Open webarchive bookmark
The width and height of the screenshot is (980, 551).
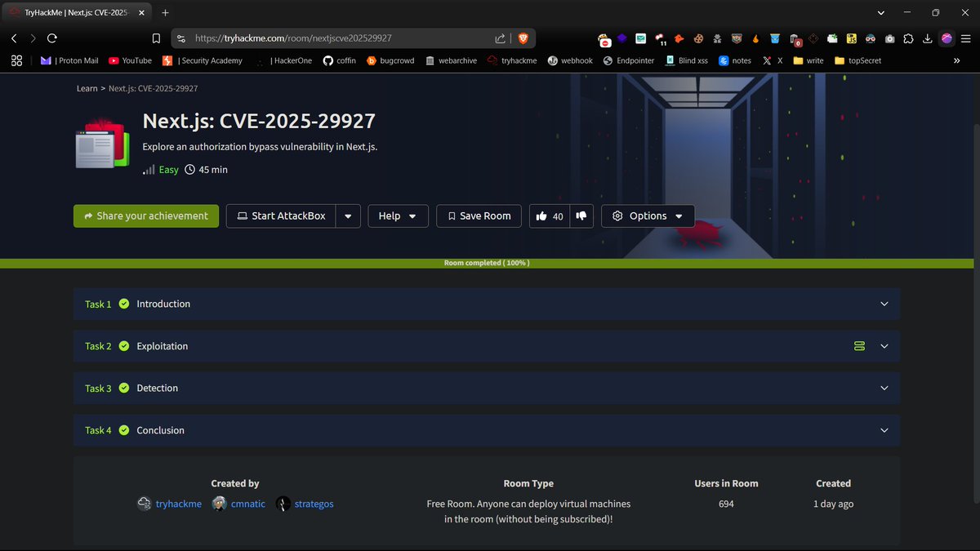[451, 60]
